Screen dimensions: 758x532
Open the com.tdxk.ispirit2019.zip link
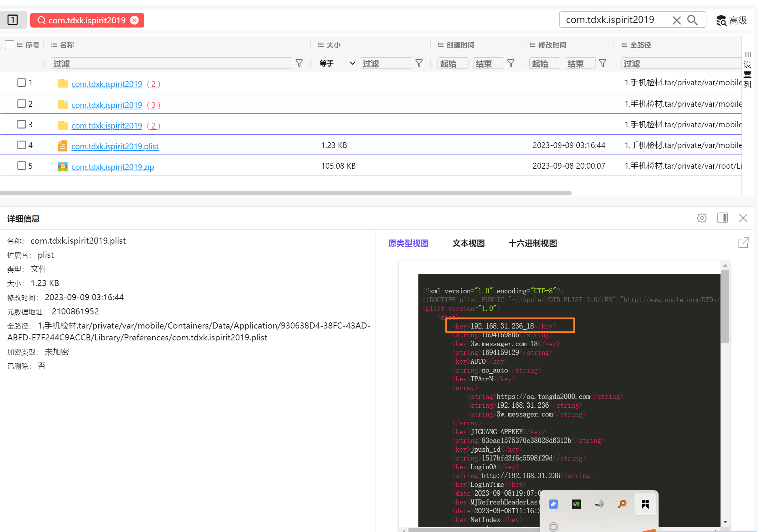(x=112, y=167)
